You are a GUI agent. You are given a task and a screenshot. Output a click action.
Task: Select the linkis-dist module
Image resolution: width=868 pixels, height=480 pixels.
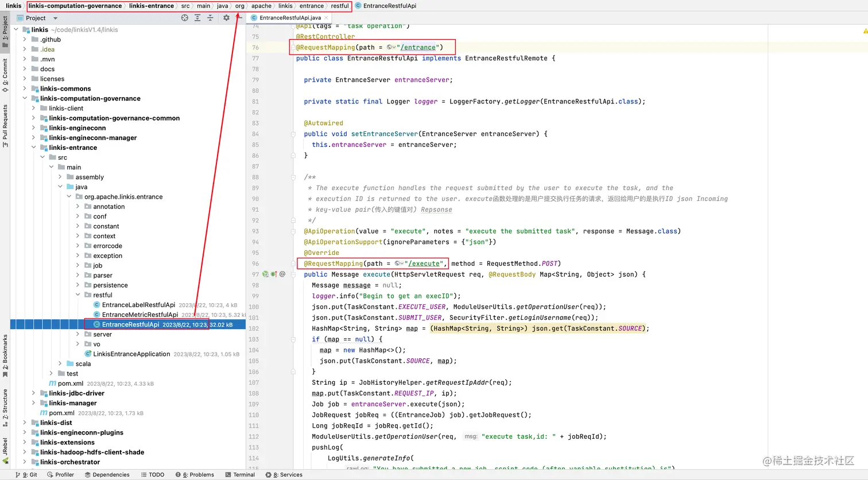click(x=56, y=423)
